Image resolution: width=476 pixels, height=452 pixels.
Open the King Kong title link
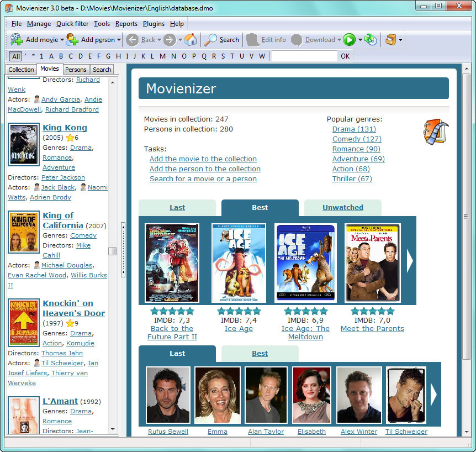(x=65, y=128)
